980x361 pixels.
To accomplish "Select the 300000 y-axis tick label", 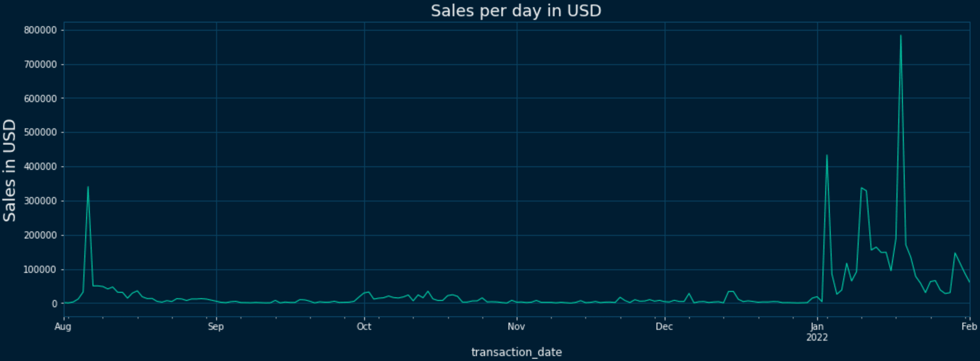I will (41, 201).
